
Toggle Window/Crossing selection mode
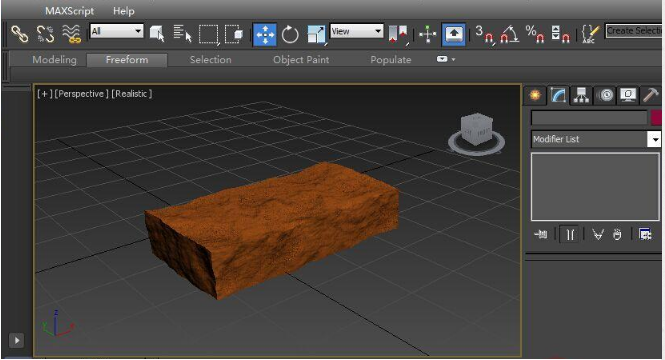tap(235, 34)
